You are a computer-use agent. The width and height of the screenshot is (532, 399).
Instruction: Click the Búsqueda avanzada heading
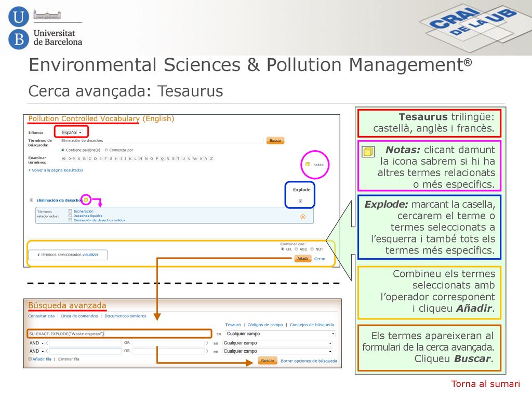[x=67, y=305]
